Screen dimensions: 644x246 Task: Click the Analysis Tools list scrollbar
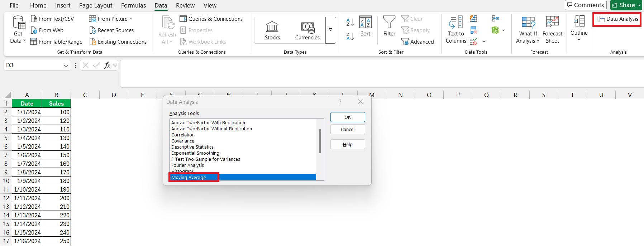pos(320,141)
